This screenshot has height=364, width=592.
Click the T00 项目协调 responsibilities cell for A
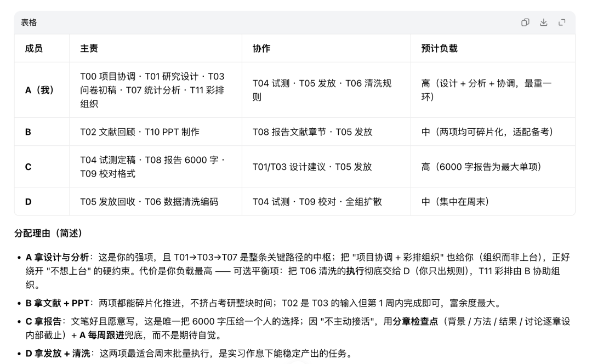pyautogui.click(x=156, y=90)
